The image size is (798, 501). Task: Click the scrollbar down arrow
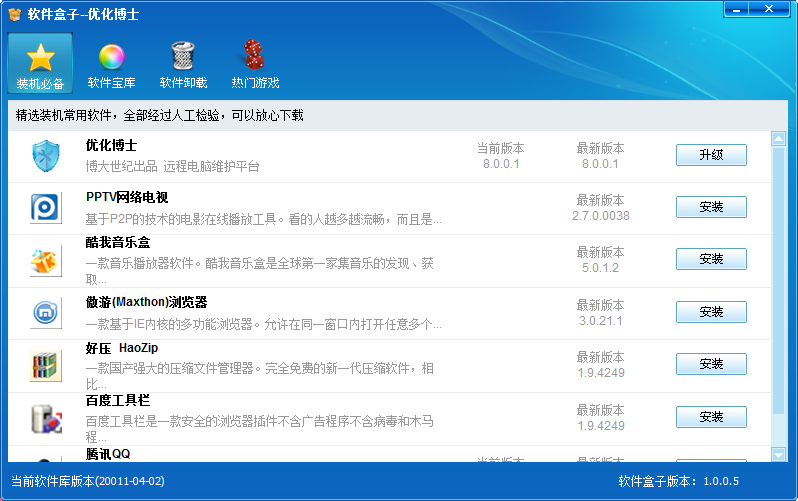[x=778, y=454]
